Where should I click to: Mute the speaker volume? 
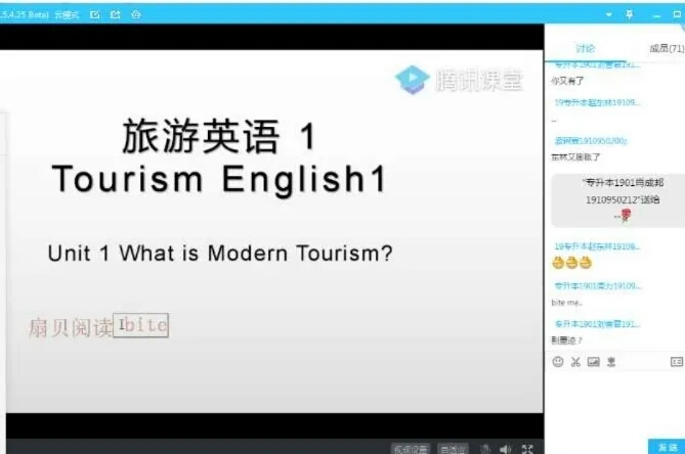tap(505, 449)
